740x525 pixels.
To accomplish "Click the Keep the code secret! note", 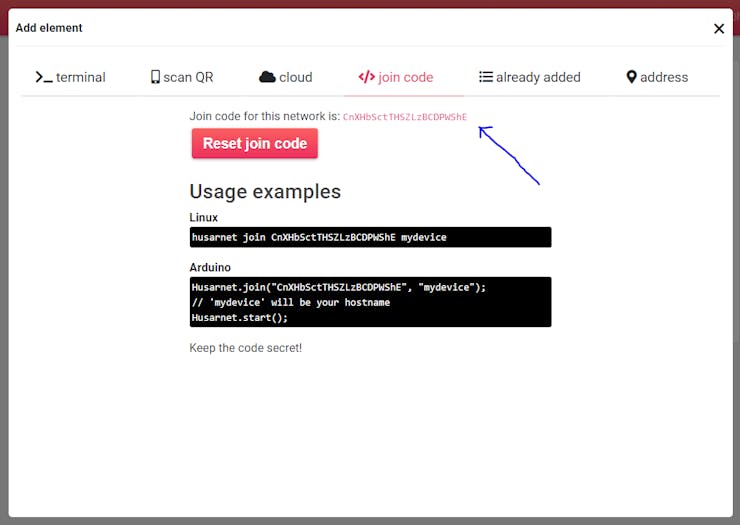I will coord(245,348).
